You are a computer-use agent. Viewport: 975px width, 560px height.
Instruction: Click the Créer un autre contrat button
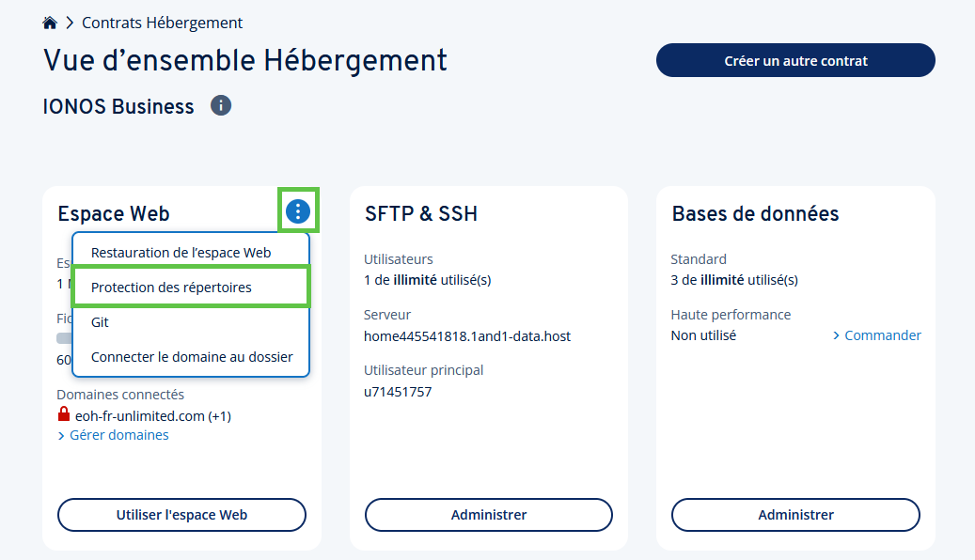click(x=795, y=60)
